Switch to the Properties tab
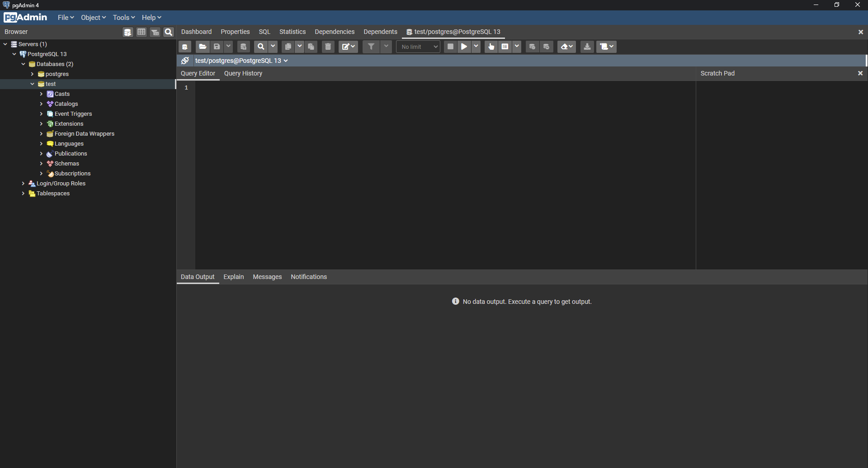 coord(235,32)
